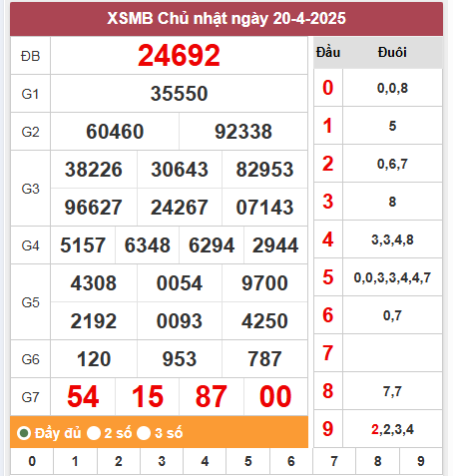Image resolution: width=453 pixels, height=476 pixels.
Task: Click the red head digit 1 in Đầu column
Action: click(x=328, y=126)
